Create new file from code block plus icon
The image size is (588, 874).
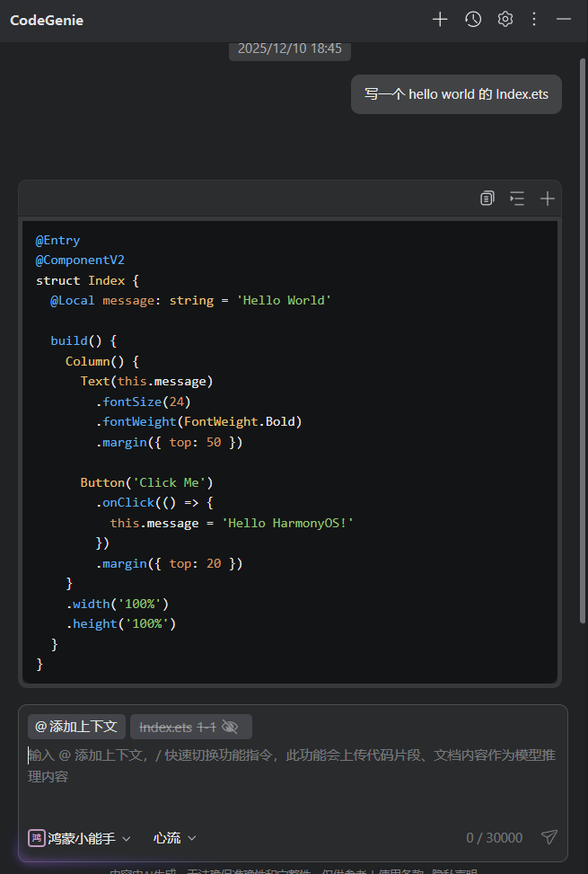point(547,199)
